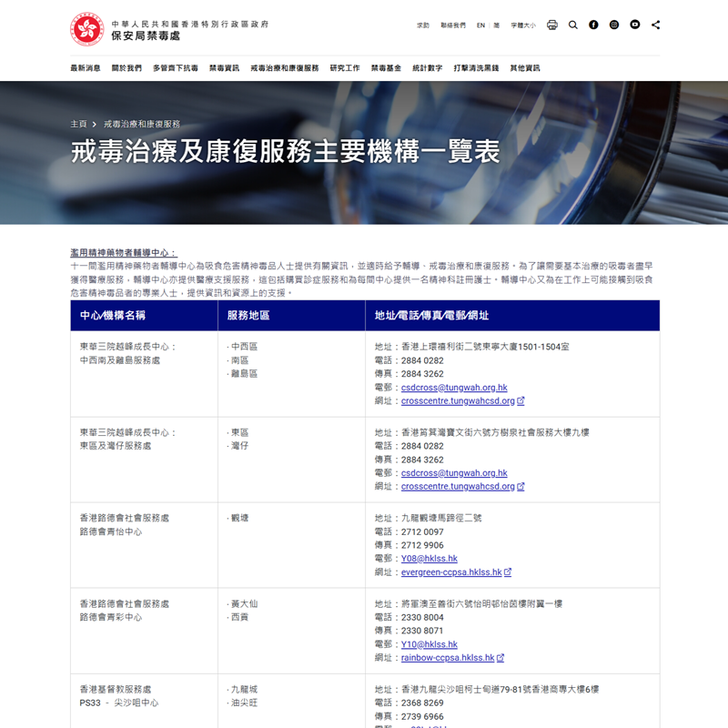Open the rainbow-ccpsa.hklss.hk website link
The height and width of the screenshot is (728, 728).
tap(447, 658)
